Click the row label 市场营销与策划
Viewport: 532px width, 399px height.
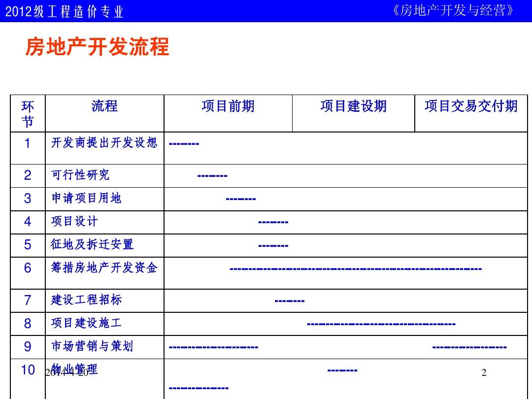92,346
